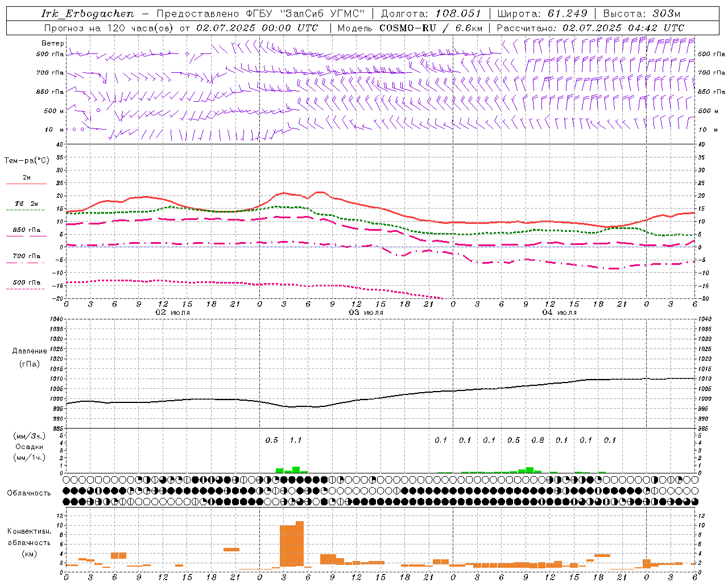Click the 03 июля date label
The height and width of the screenshot is (582, 728).
366,313
